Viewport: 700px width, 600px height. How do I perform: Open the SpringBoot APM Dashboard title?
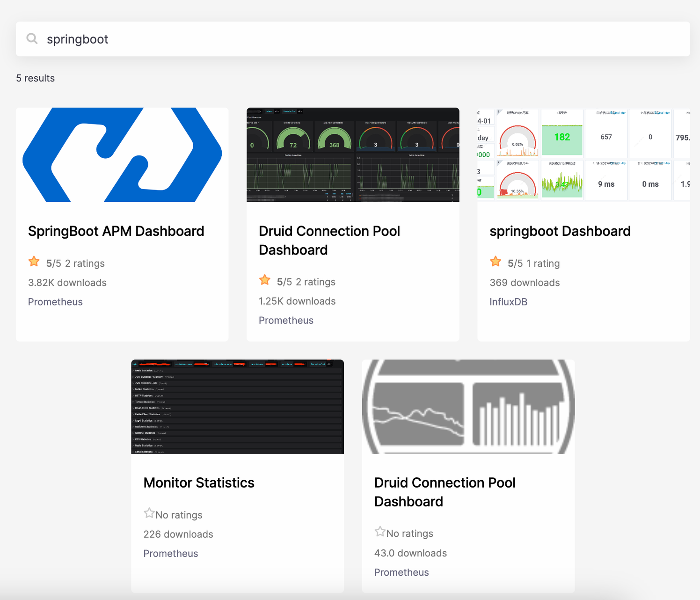(x=116, y=231)
